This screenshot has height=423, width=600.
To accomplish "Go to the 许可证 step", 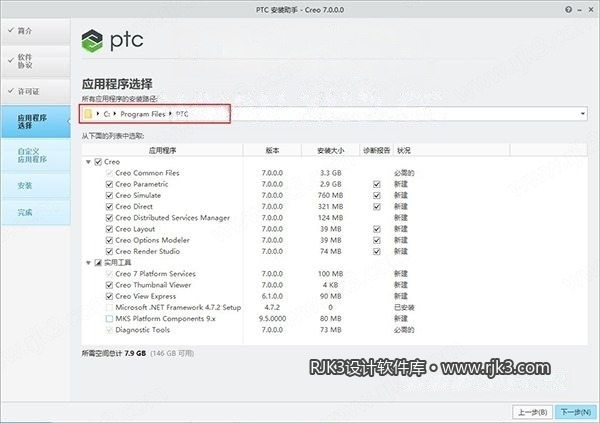I will [x=36, y=91].
